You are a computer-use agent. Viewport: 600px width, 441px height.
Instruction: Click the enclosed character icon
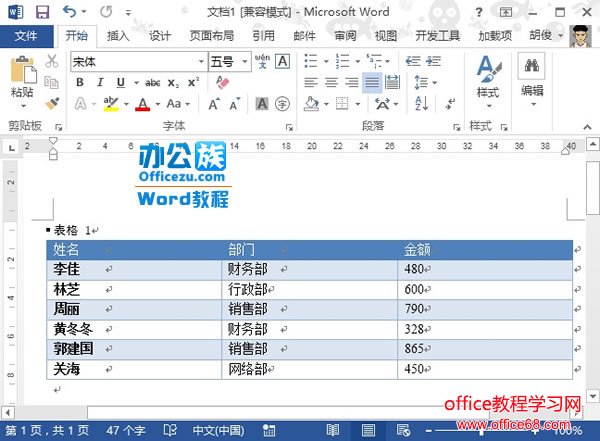click(282, 104)
